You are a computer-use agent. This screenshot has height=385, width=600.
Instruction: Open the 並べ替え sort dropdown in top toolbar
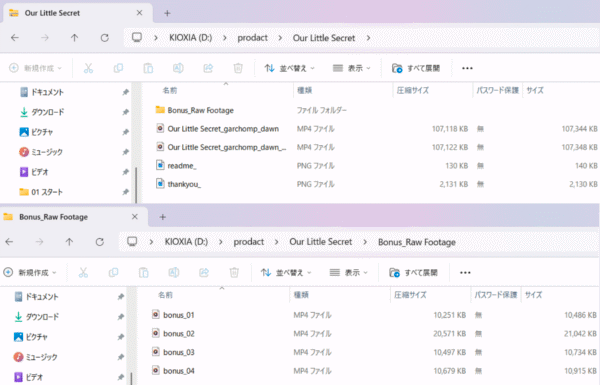(x=290, y=68)
